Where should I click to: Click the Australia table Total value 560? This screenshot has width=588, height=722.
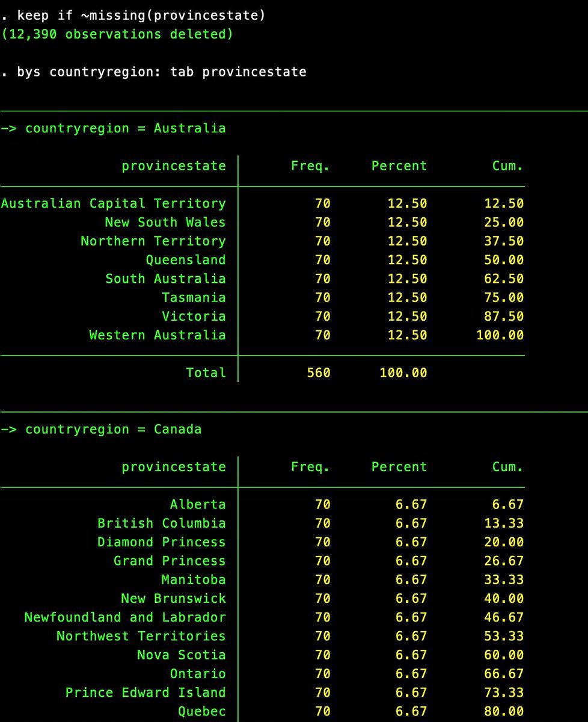click(319, 373)
